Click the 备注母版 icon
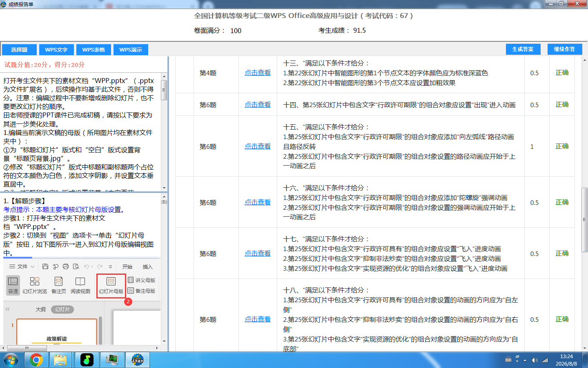Viewport: 588px width, 368px height. pyautogui.click(x=142, y=291)
